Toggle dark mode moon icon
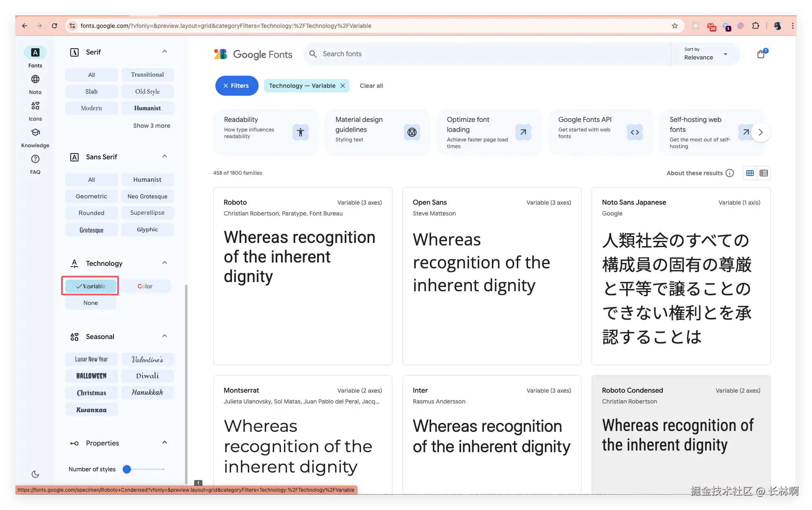 click(x=35, y=474)
